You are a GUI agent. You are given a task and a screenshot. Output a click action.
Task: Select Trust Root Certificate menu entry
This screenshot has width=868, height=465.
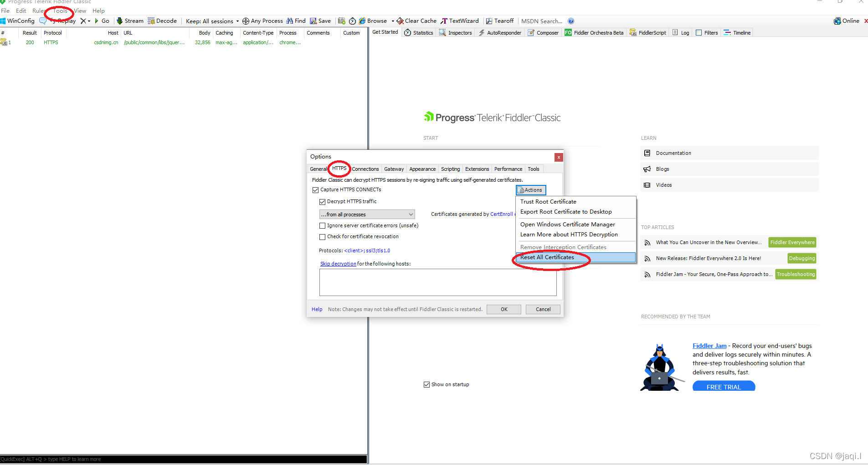point(575,202)
